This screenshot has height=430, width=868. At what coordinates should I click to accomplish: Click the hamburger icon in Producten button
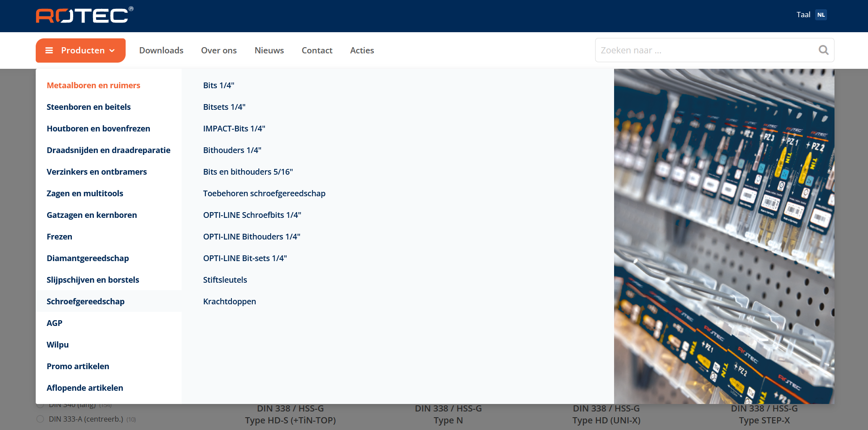pyautogui.click(x=49, y=51)
